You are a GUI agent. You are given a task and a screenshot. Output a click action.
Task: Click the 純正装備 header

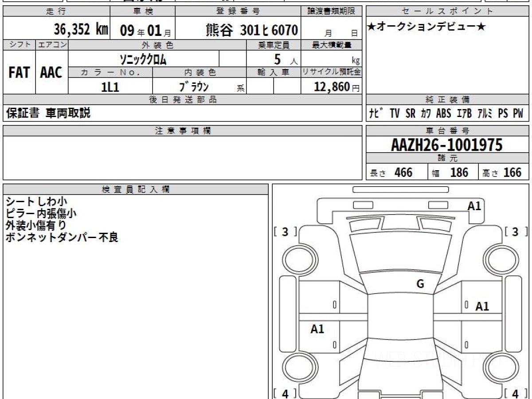pos(447,100)
